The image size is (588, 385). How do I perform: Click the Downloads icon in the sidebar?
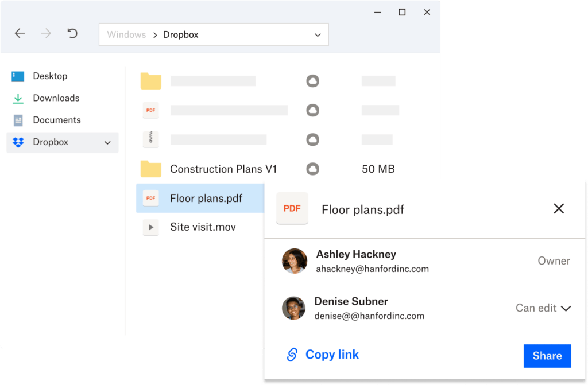point(17,98)
